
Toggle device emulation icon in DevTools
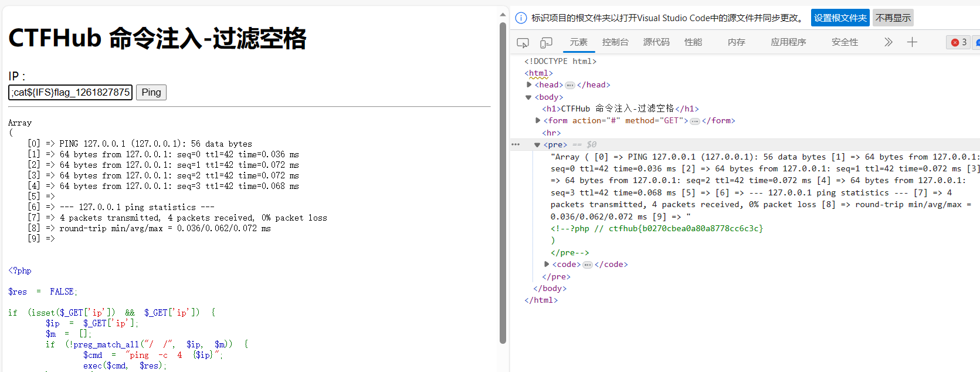point(546,42)
